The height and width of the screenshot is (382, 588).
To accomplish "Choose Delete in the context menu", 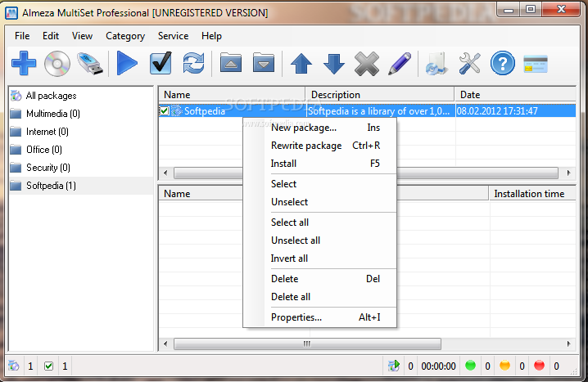I will (320, 279).
